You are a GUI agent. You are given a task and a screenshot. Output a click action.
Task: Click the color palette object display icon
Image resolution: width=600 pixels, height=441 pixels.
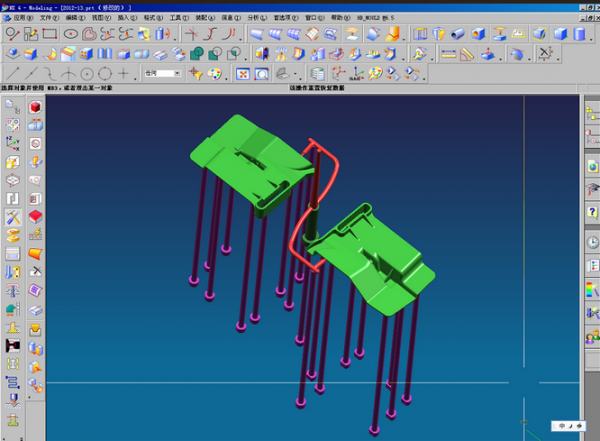[214, 74]
